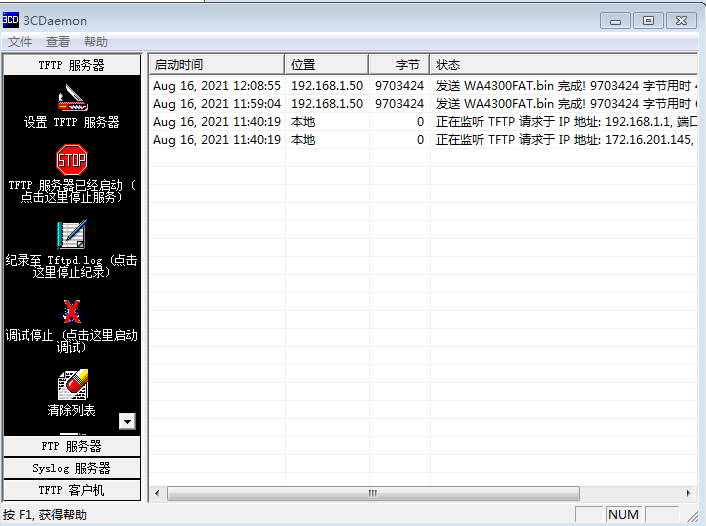
Task: Select the row dated Aug 16, 2021 12:08:55
Action: [x=423, y=86]
